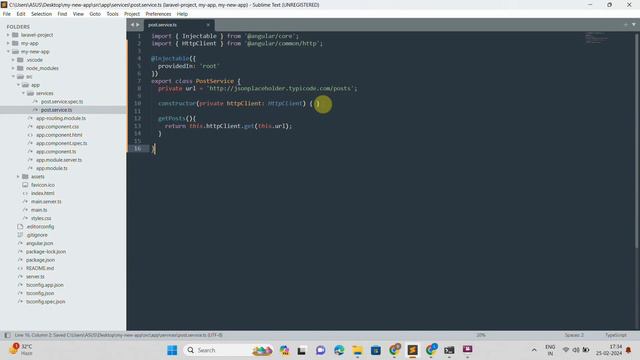Screen dimensions: 640x360
Task: Click the my-app folder icon
Action: coord(15,43)
